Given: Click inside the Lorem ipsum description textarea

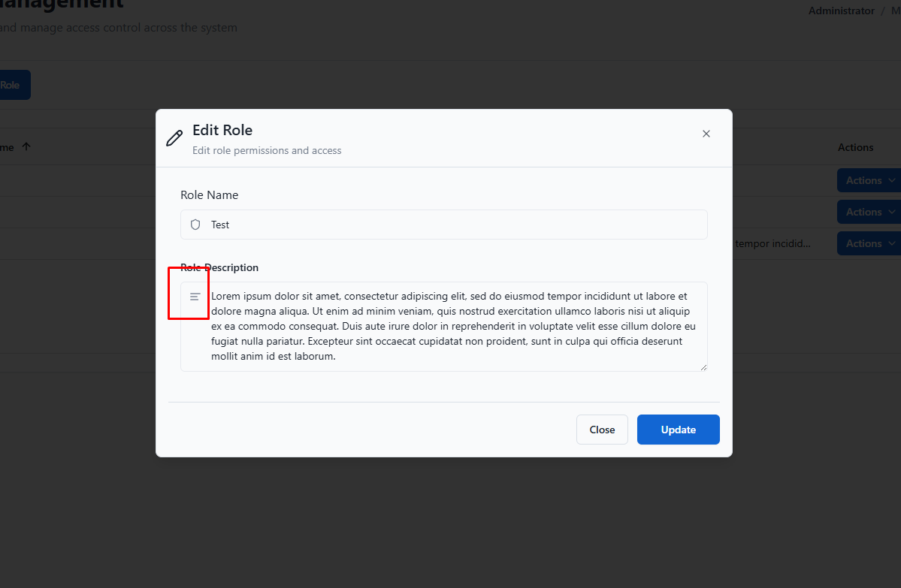Looking at the screenshot, I should (451, 327).
